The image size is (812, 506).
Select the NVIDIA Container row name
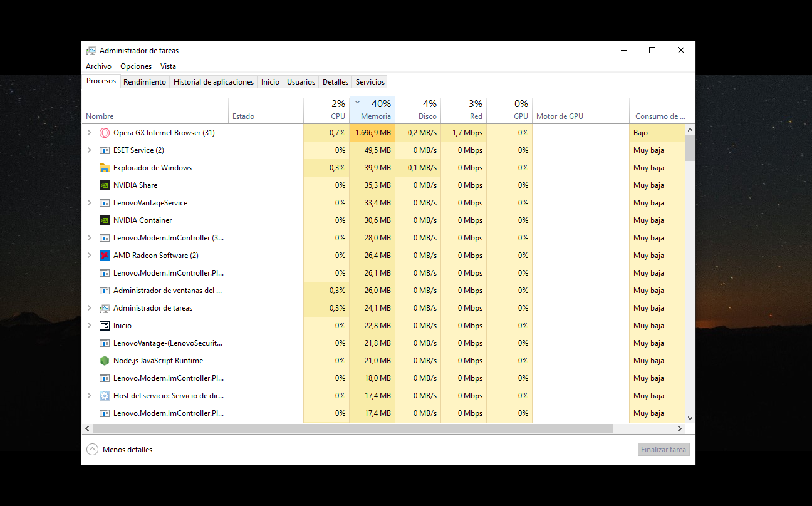coord(142,220)
